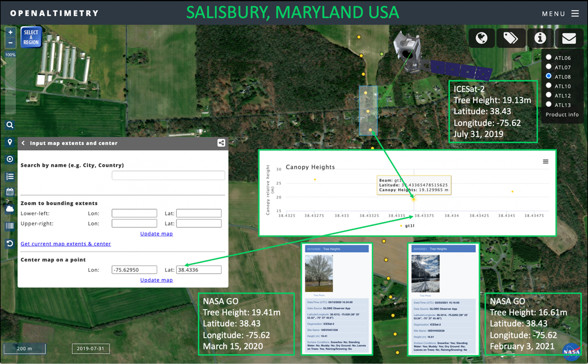588x364 pixels.
Task: Click the Search by name text field
Action: (168, 176)
